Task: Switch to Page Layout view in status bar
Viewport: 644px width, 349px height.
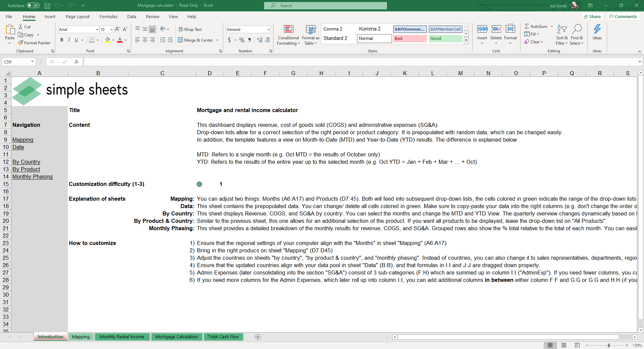Action: pyautogui.click(x=564, y=345)
